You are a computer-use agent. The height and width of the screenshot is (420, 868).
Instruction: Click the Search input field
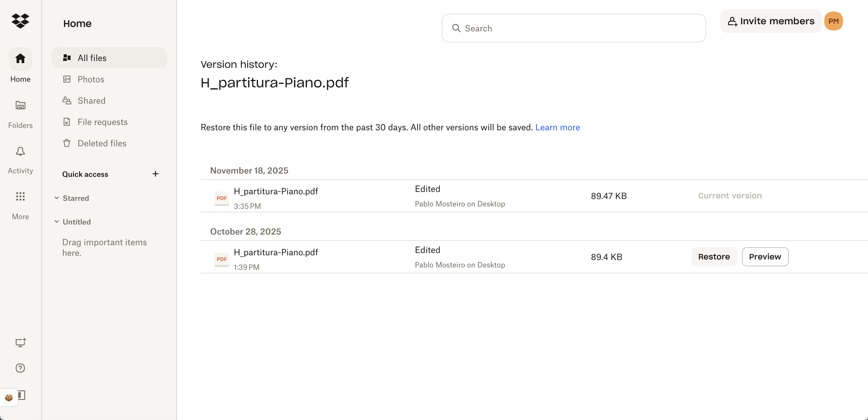tap(574, 28)
